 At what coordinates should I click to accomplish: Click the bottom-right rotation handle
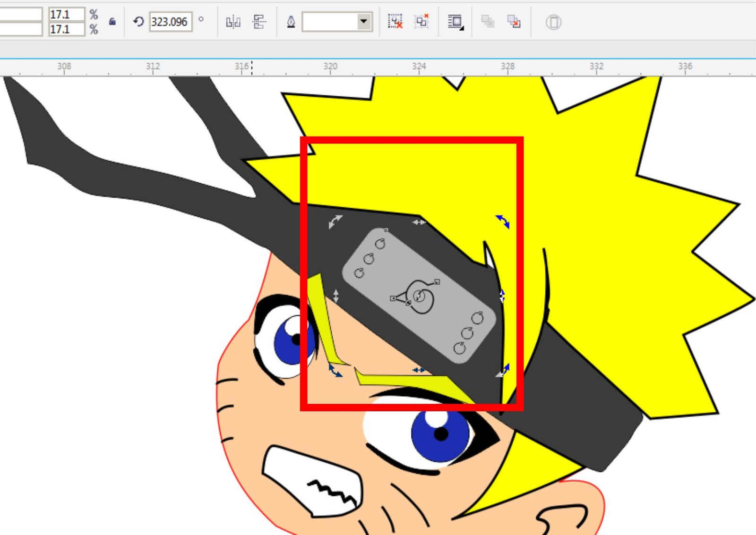[x=503, y=371]
